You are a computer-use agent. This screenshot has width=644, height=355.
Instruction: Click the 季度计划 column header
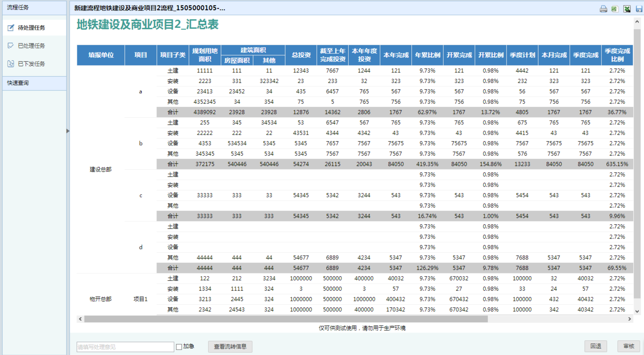click(x=522, y=55)
